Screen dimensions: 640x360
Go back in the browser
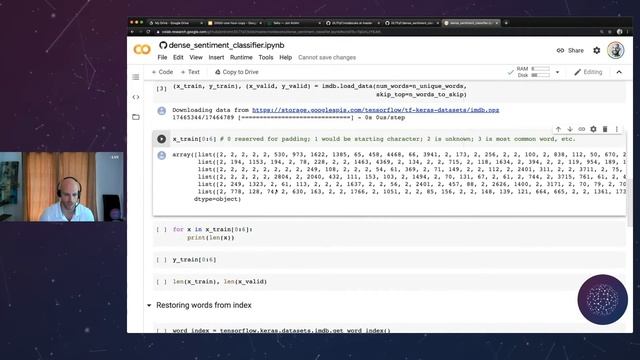132,31
